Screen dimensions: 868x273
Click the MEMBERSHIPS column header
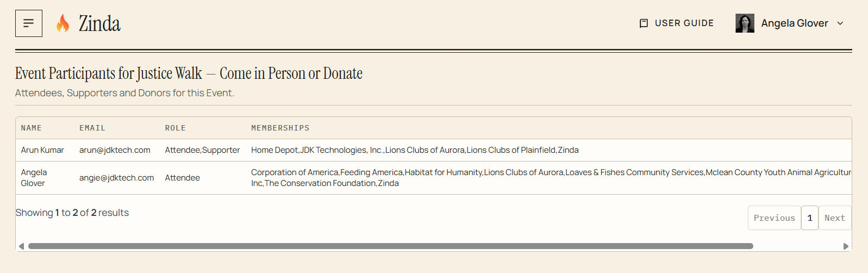point(280,128)
